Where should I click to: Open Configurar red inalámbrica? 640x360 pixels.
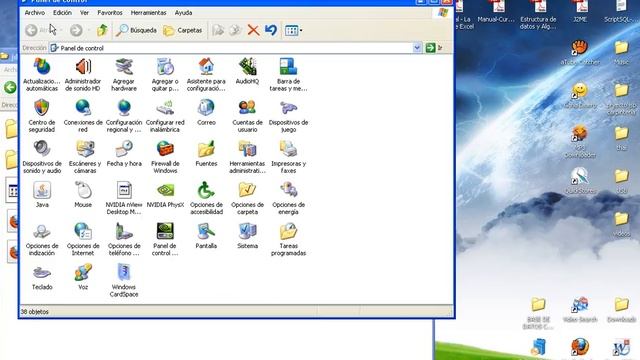165,116
